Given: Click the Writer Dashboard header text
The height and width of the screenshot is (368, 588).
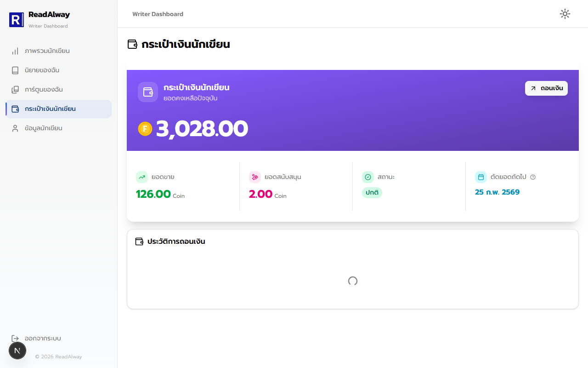Looking at the screenshot, I should [158, 14].
